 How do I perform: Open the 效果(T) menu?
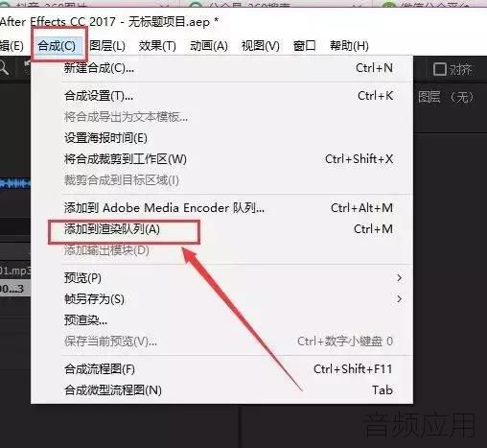click(157, 46)
